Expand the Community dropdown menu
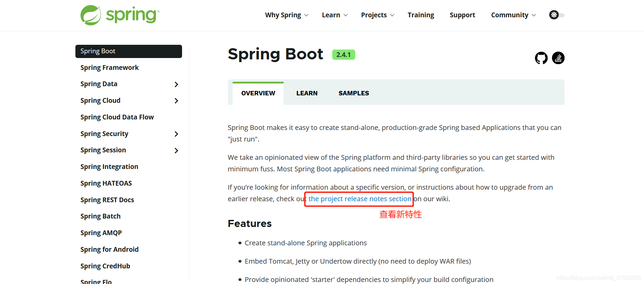This screenshot has height=284, width=644. 513,15
